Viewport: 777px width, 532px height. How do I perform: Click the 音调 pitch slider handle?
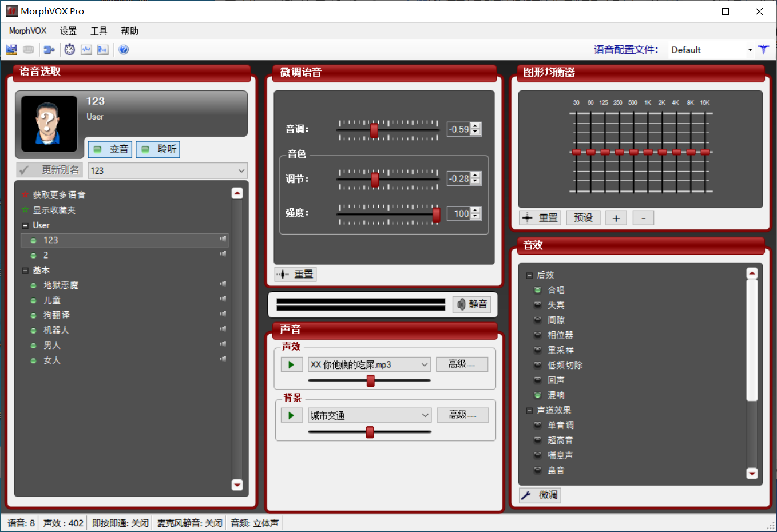(x=374, y=130)
